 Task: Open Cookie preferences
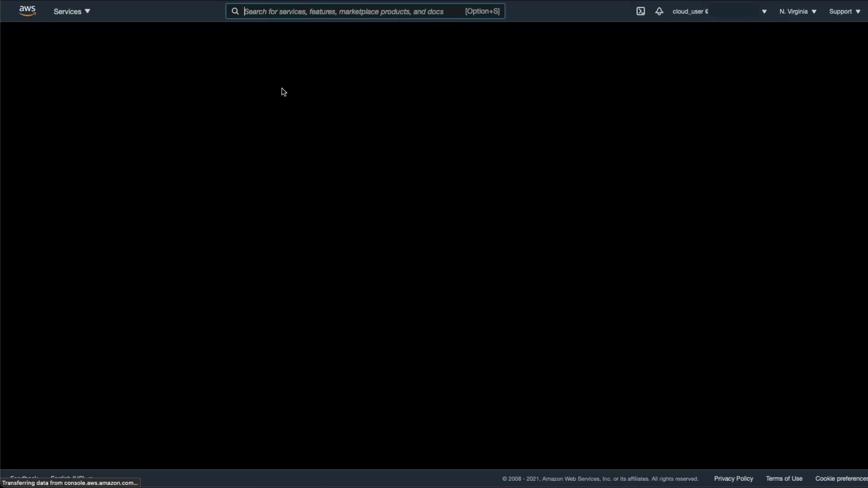[x=841, y=479]
